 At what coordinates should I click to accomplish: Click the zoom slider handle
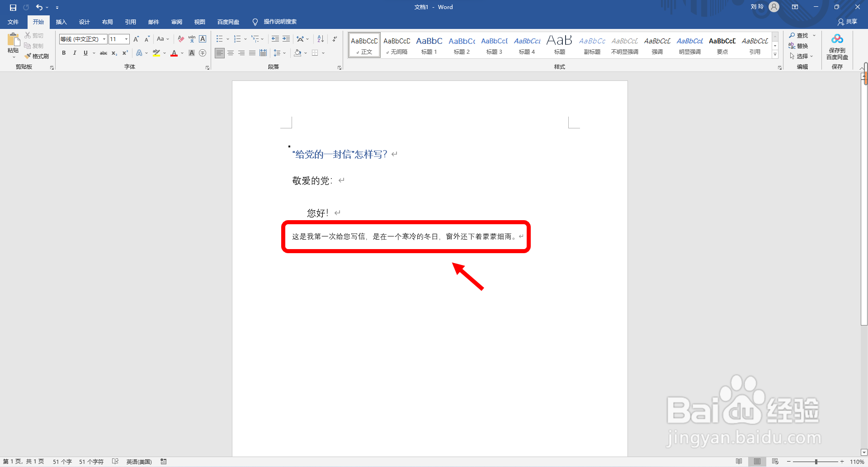[816, 462]
